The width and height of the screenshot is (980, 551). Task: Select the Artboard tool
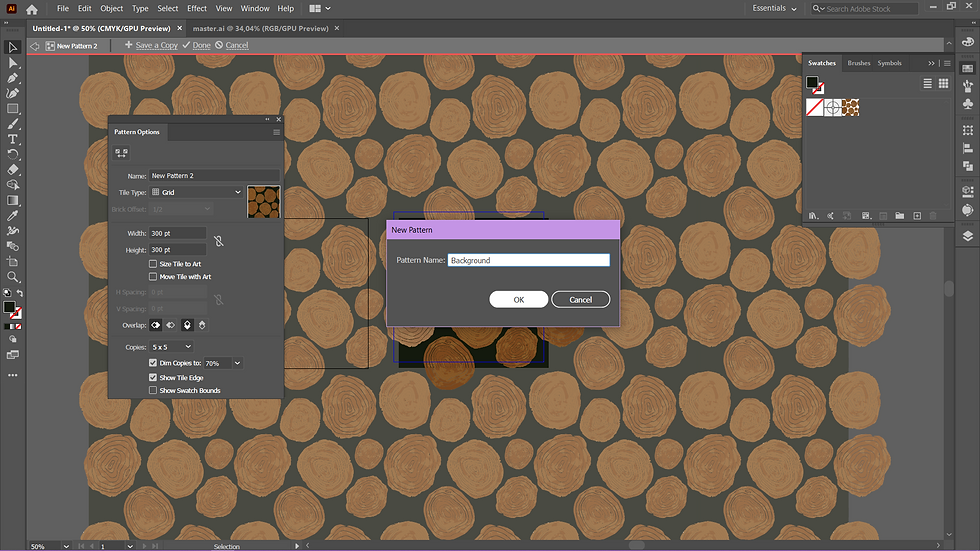click(12, 261)
